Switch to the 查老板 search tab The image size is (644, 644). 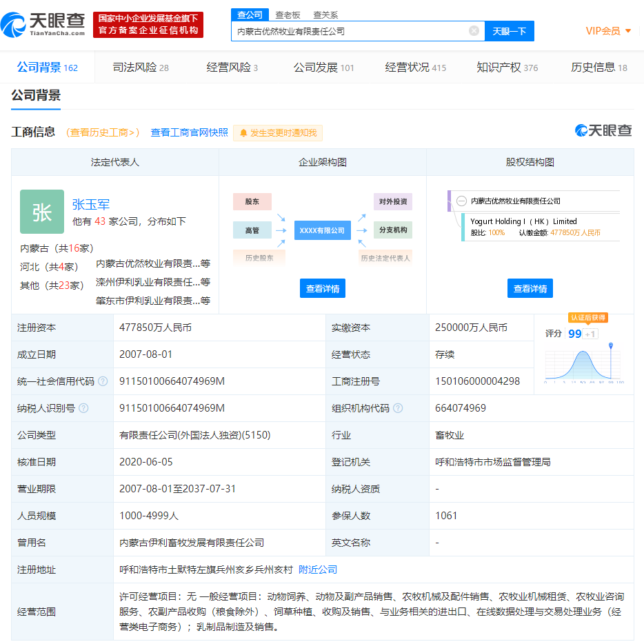[288, 15]
